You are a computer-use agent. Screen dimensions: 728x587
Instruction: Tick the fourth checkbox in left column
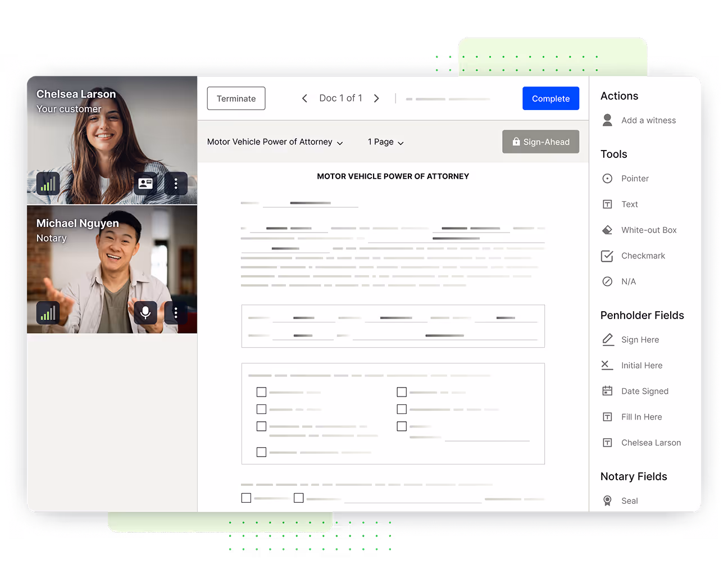click(x=261, y=452)
